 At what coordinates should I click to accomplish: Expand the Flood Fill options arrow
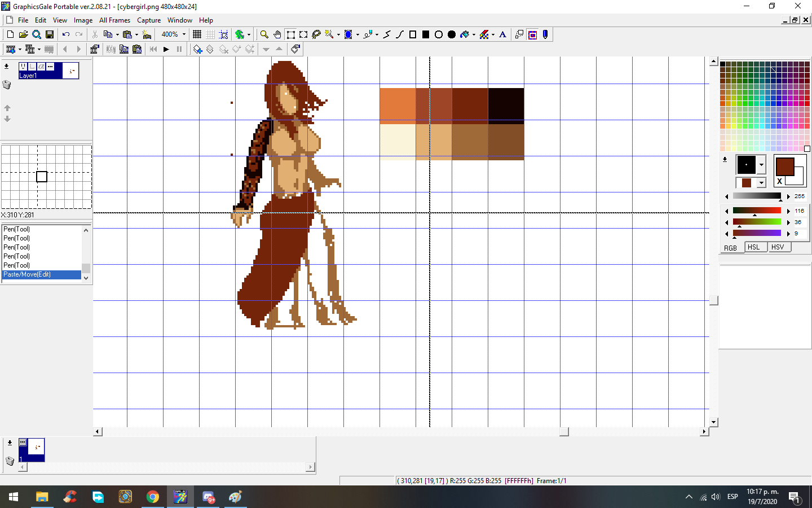(474, 34)
